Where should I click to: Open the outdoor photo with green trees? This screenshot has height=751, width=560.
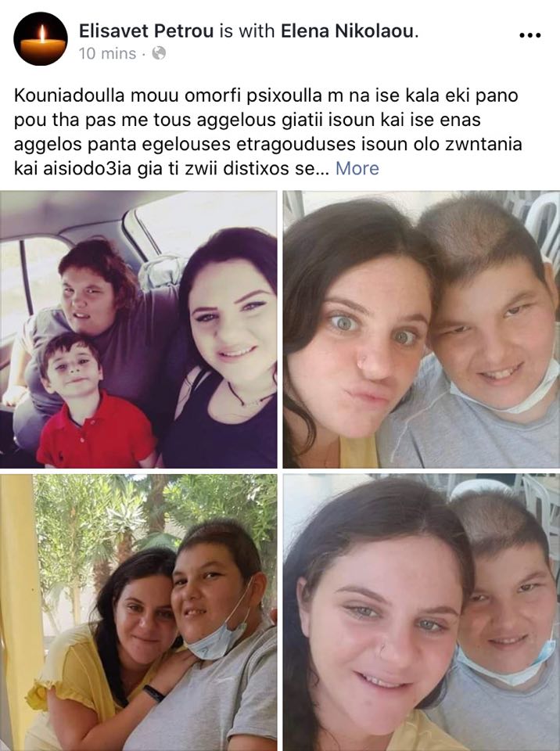138,613
